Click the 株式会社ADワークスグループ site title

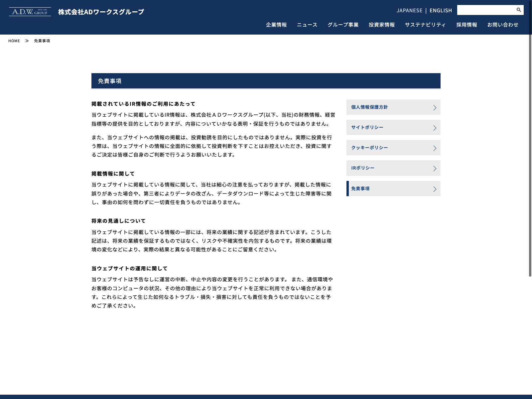101,12
